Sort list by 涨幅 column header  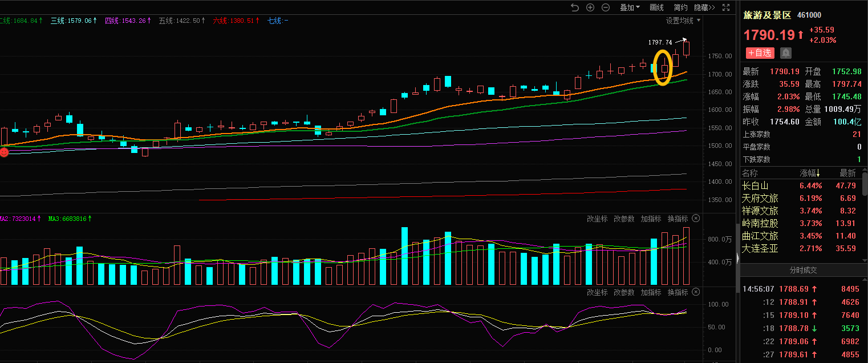(810, 173)
